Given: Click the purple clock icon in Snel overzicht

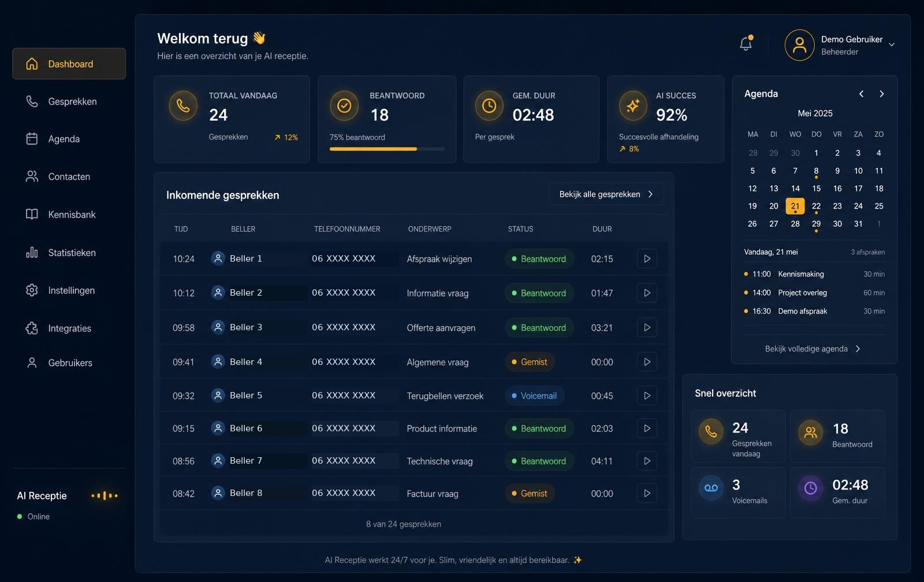Looking at the screenshot, I should [x=811, y=488].
